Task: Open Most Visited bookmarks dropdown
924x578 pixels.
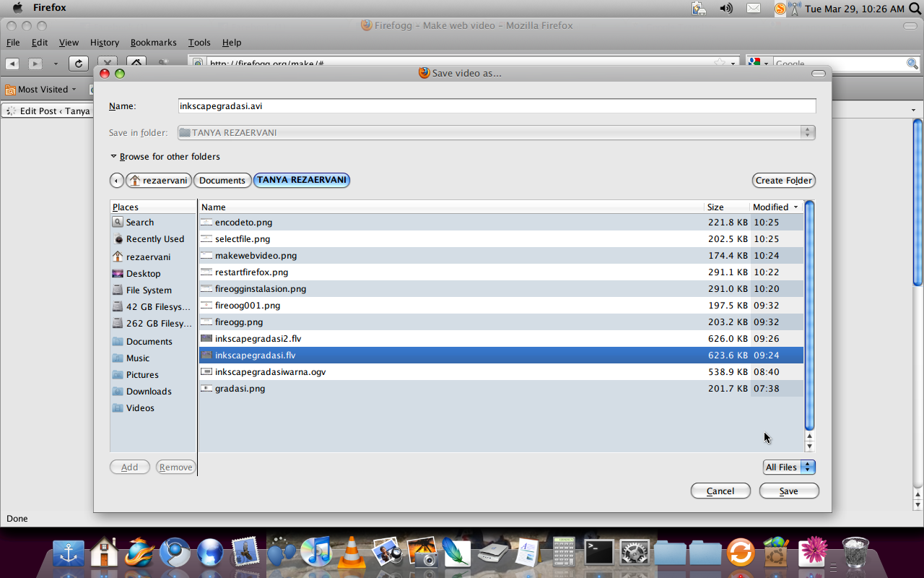Action: (x=41, y=90)
